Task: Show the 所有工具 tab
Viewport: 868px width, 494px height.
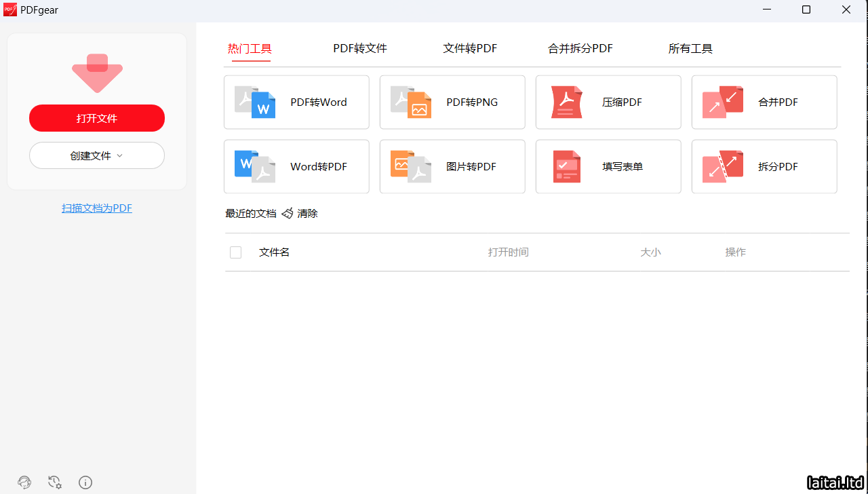Action: point(690,49)
